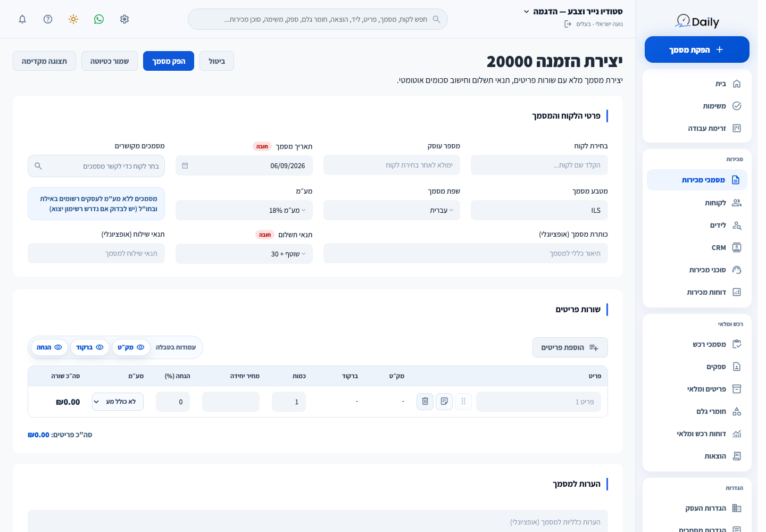
Task: Click the תאריך מסמך date field
Action: 244,165
